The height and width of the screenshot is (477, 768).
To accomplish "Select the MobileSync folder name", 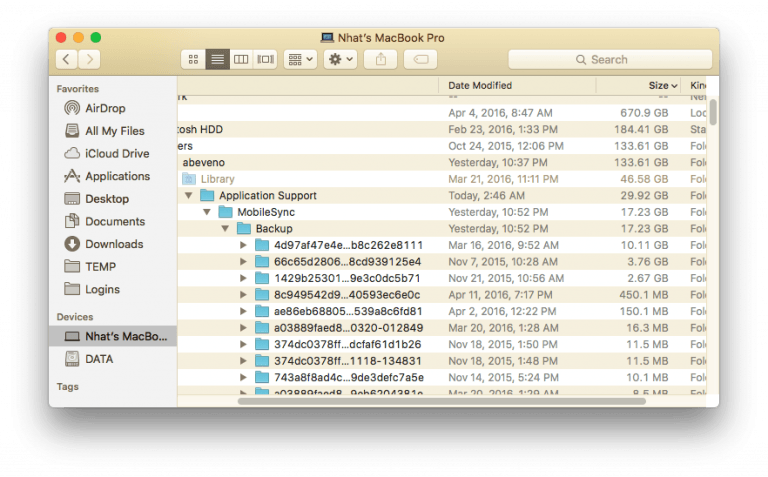I will pos(266,212).
